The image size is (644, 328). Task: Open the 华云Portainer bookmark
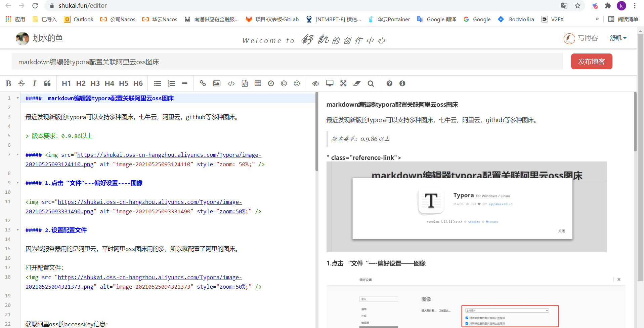pos(389,19)
